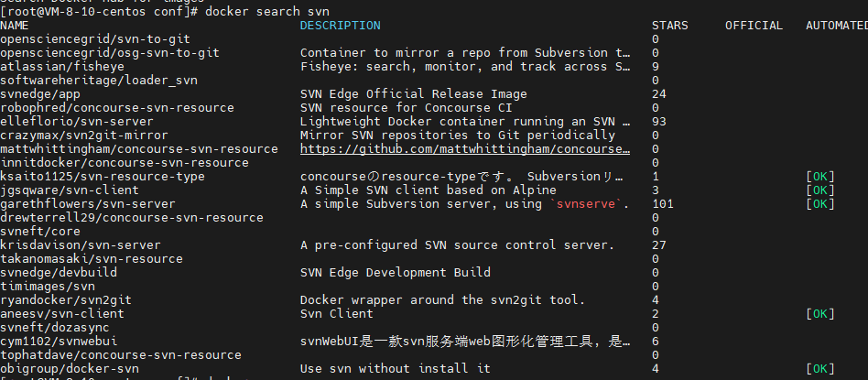
Task: Click the red `svnserve` highlighted text
Action: click(x=591, y=204)
